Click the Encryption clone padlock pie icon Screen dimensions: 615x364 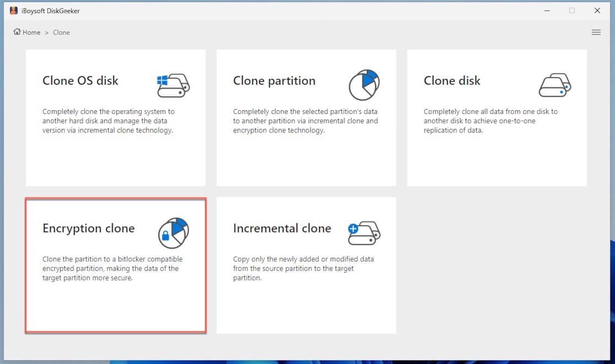click(x=174, y=233)
